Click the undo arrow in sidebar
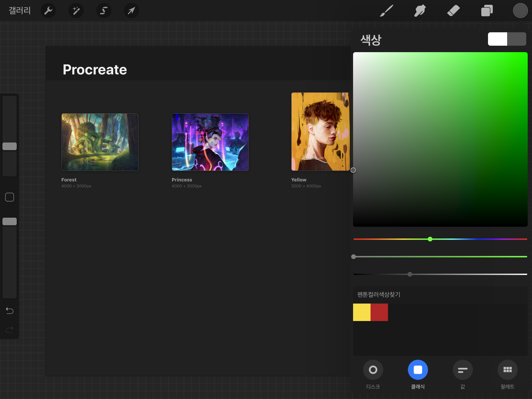The height and width of the screenshot is (399, 532). pos(10,311)
